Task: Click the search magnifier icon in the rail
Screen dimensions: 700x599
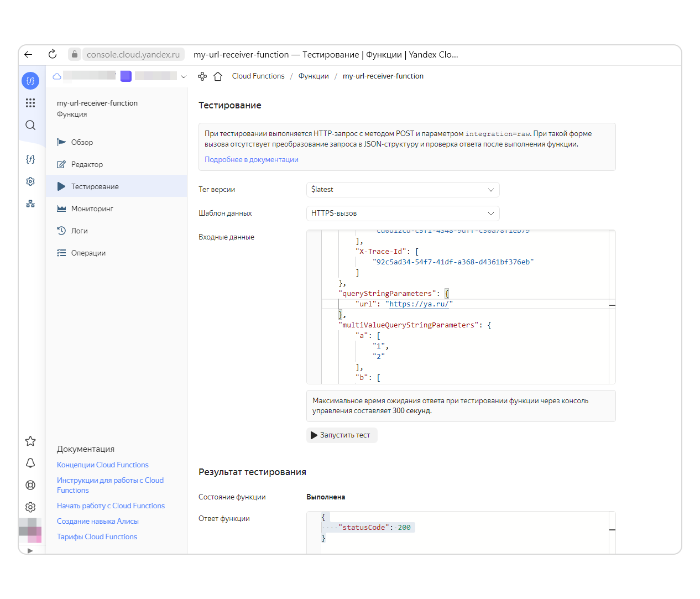Action: tap(30, 125)
